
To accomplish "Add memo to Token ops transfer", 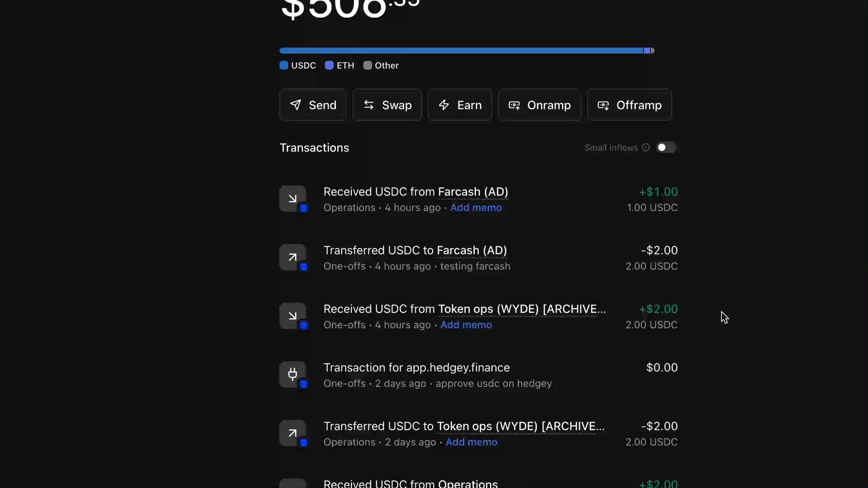I will pyautogui.click(x=471, y=442).
